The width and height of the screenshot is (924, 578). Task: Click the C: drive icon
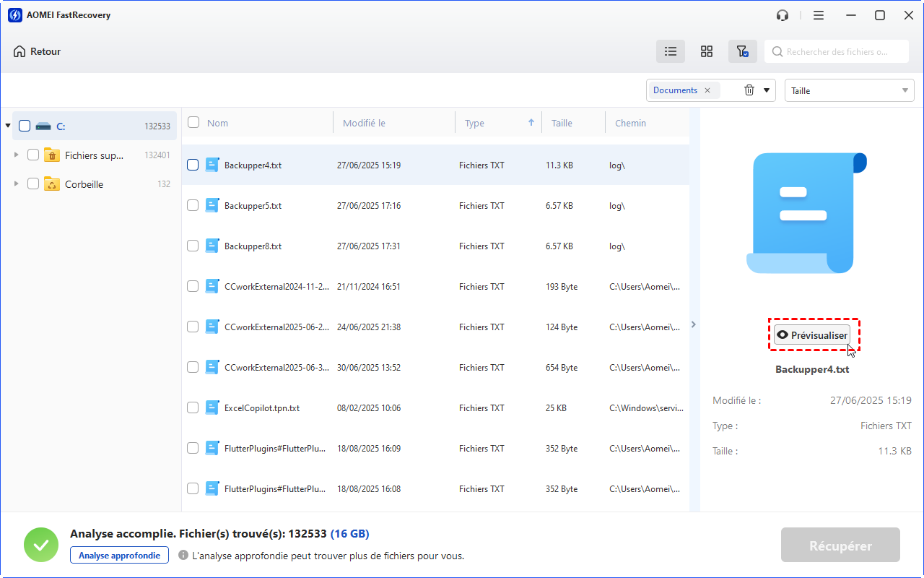pos(43,126)
